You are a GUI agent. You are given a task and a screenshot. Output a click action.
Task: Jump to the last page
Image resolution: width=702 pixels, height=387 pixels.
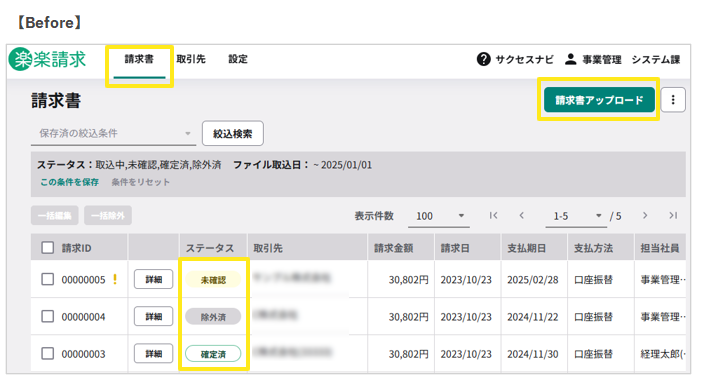pyautogui.click(x=673, y=215)
